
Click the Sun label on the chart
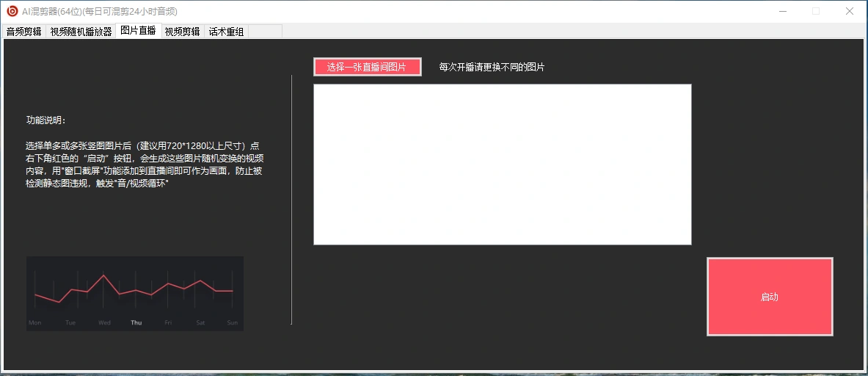tap(232, 322)
